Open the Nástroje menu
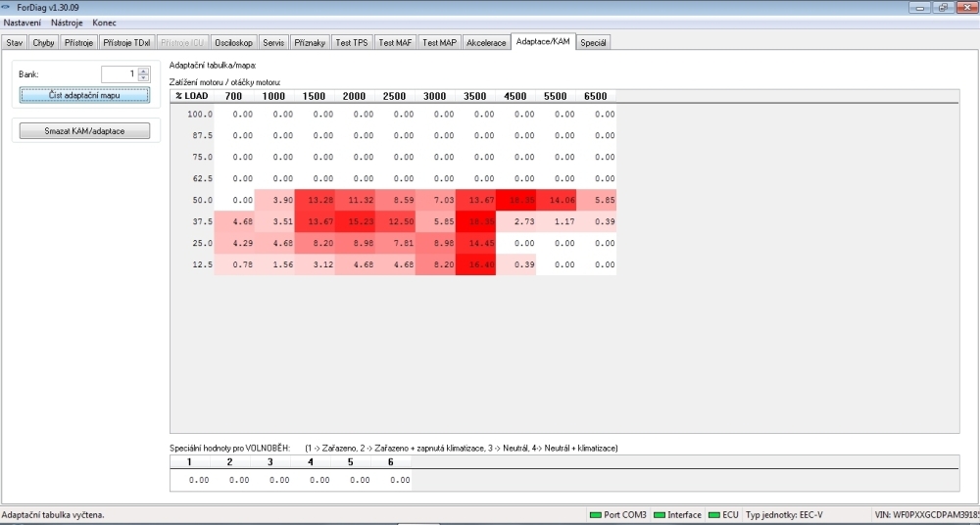 [x=67, y=22]
